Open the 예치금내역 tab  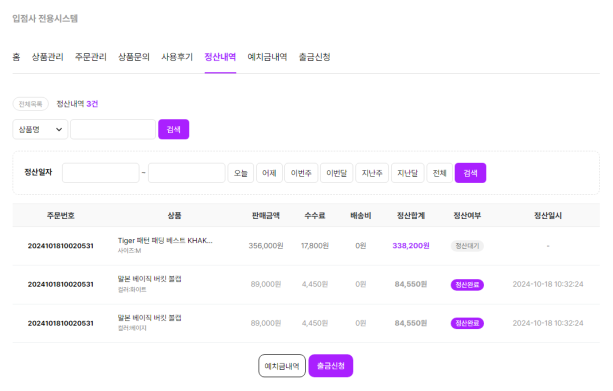pos(267,57)
